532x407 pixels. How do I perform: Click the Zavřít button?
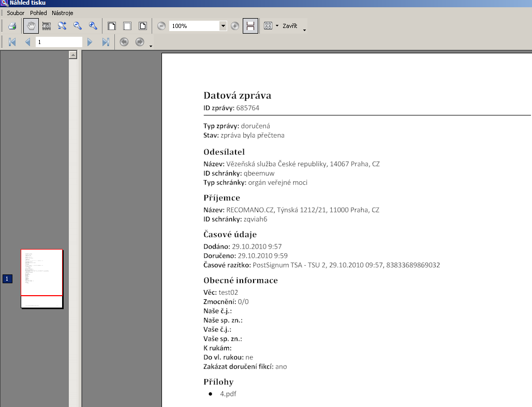(290, 26)
